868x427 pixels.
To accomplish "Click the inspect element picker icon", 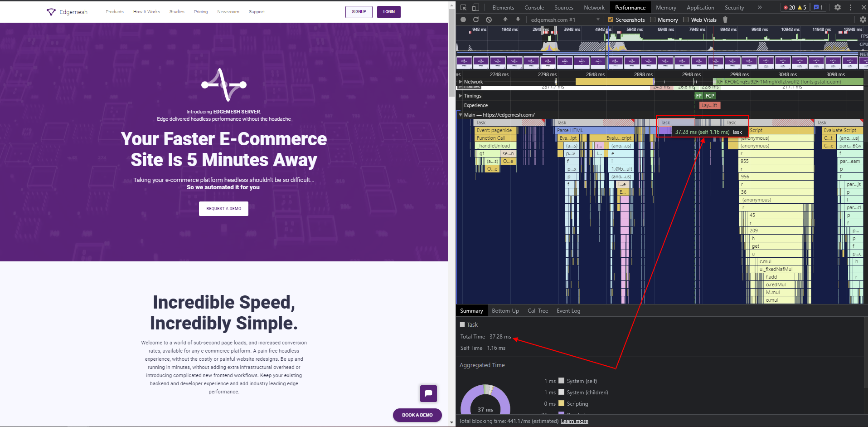I will (463, 7).
